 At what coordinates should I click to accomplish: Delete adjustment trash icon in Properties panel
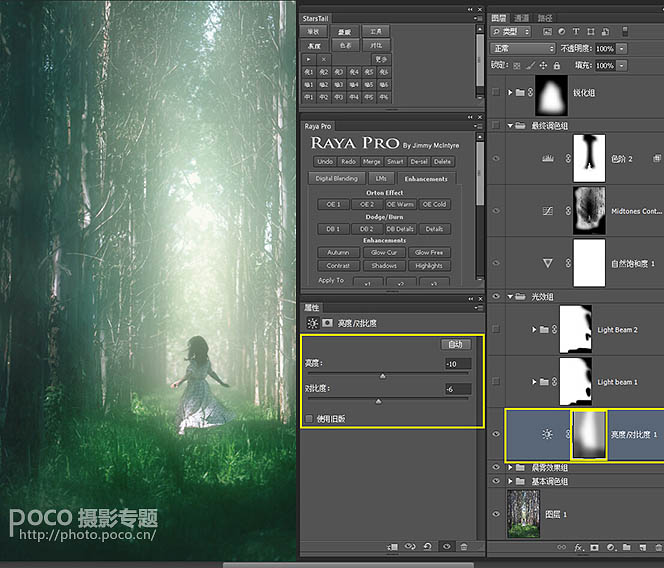(x=464, y=547)
